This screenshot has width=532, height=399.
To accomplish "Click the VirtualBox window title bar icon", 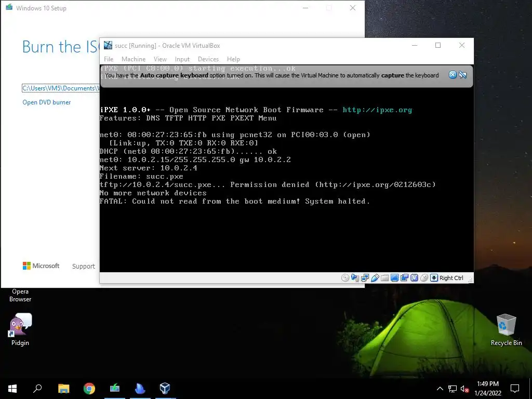I will (108, 45).
